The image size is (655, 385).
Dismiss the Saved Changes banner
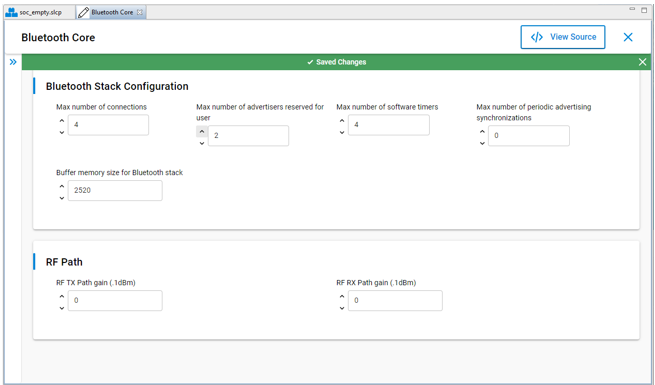tap(642, 62)
